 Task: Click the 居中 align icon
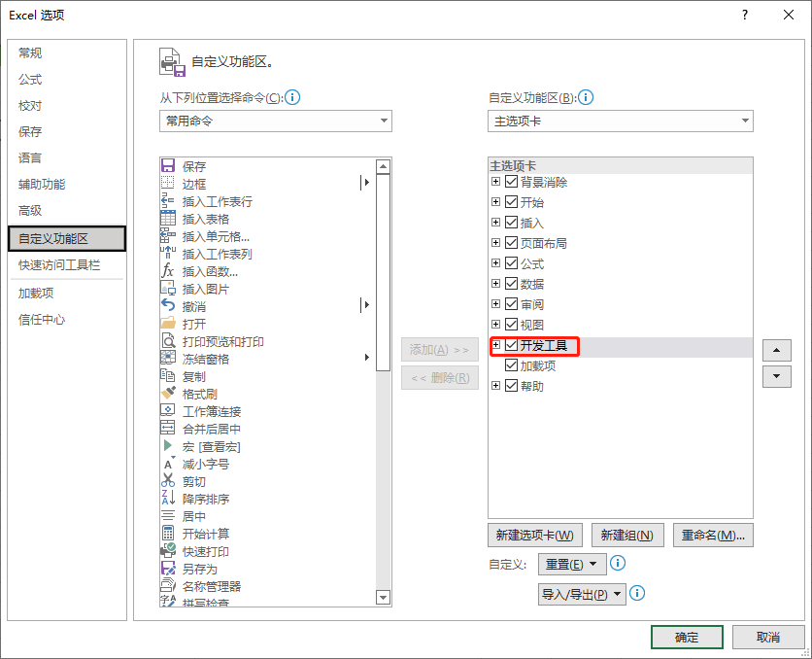tap(168, 515)
